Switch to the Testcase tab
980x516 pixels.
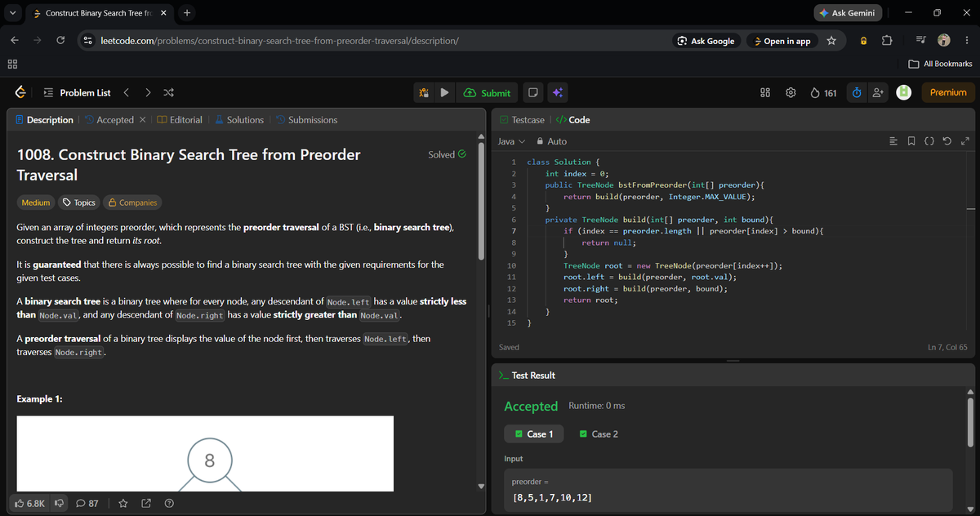pos(522,120)
